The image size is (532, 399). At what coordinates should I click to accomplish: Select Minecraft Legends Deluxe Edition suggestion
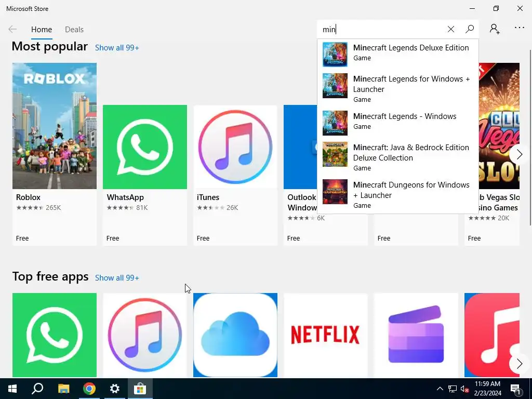(397, 54)
